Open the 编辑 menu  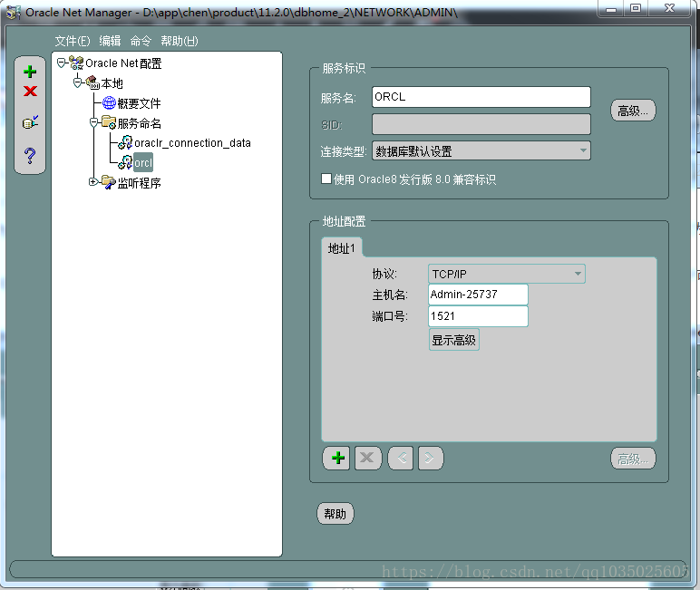click(110, 41)
